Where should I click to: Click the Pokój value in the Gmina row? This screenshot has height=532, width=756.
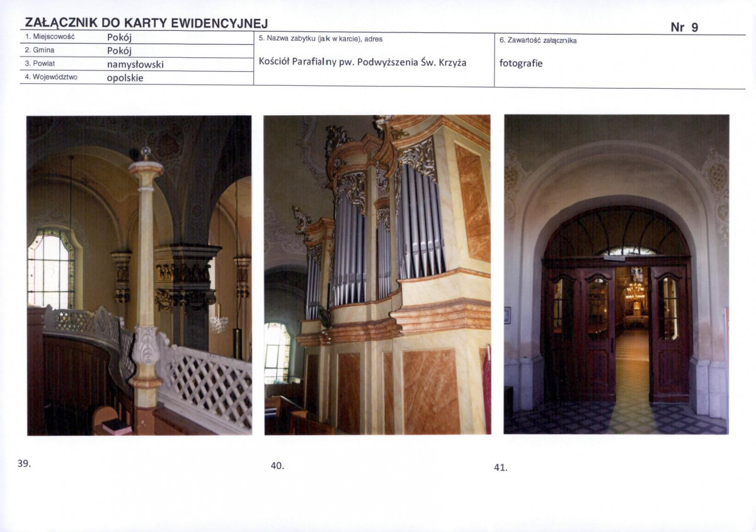119,50
